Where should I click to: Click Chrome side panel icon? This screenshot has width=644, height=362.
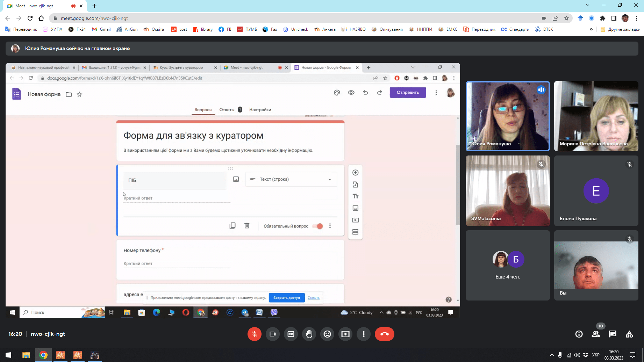tap(614, 18)
